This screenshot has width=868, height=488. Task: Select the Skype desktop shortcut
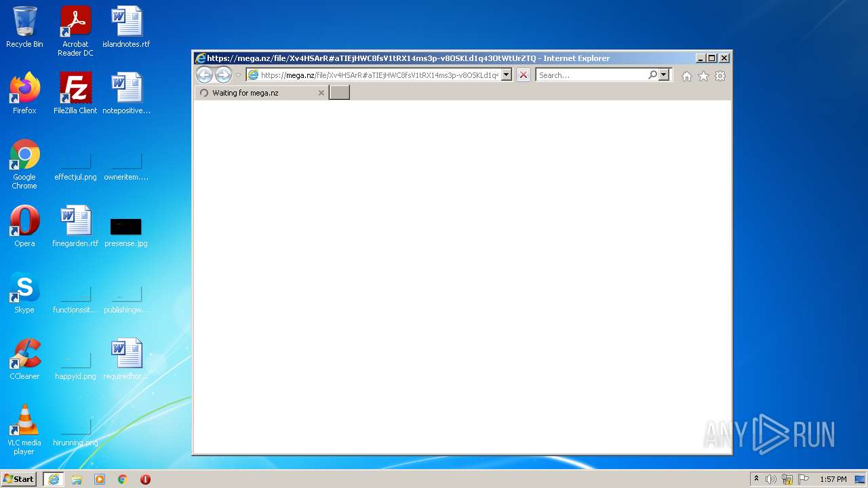tap(24, 293)
